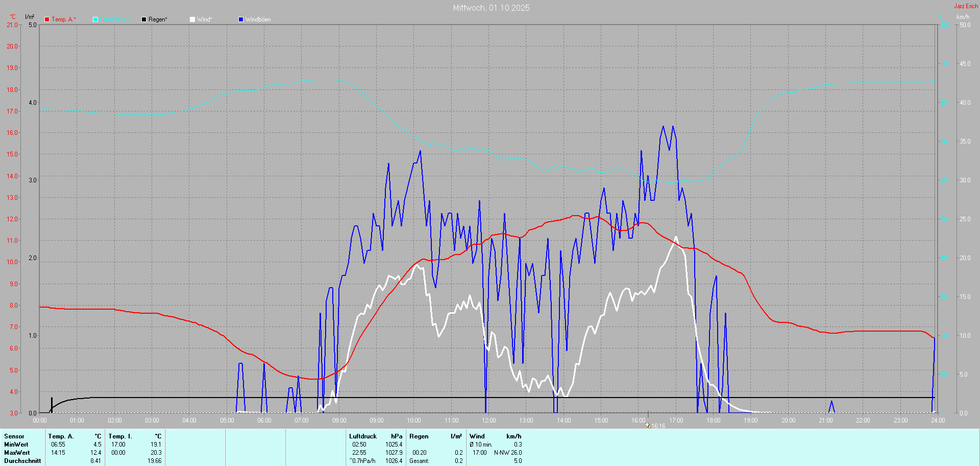The height and width of the screenshot is (466, 980).
Task: Click the black Regen legend swatch
Action: tap(144, 19)
